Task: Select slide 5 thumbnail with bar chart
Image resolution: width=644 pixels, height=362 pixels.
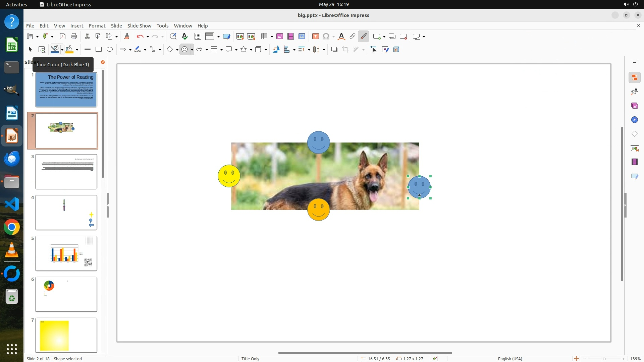Action: coord(66,253)
